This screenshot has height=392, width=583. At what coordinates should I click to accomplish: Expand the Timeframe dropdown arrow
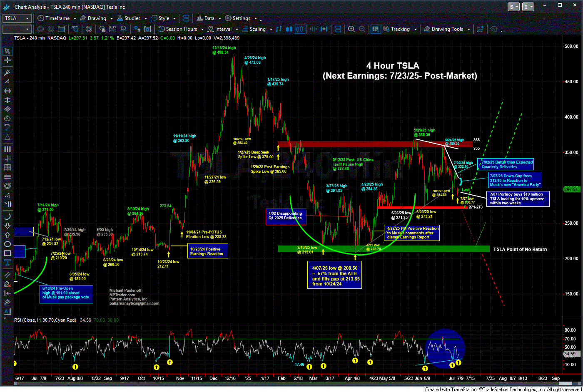pos(75,19)
